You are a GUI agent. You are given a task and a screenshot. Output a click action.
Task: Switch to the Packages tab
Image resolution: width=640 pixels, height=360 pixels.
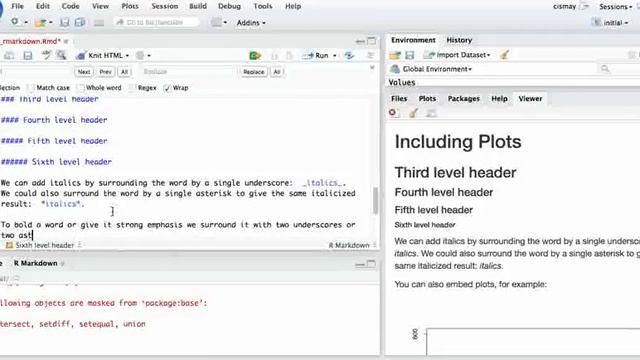[464, 99]
